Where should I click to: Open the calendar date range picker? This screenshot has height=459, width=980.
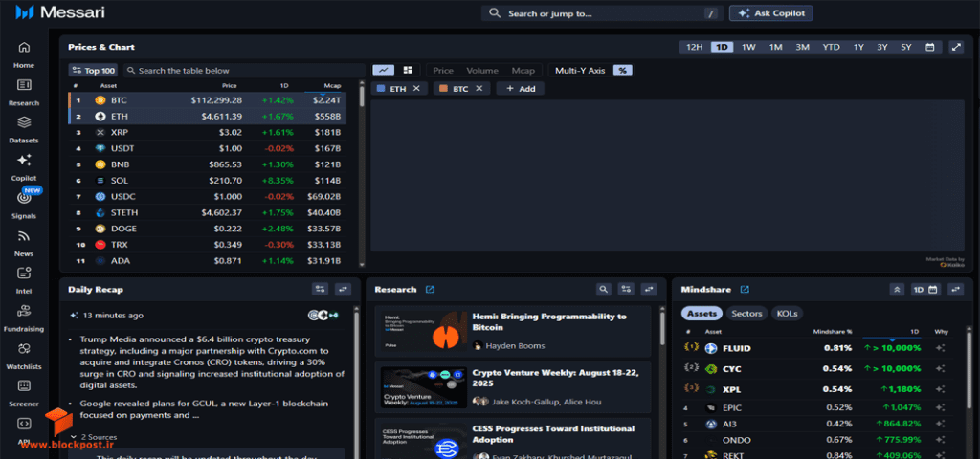[x=929, y=47]
